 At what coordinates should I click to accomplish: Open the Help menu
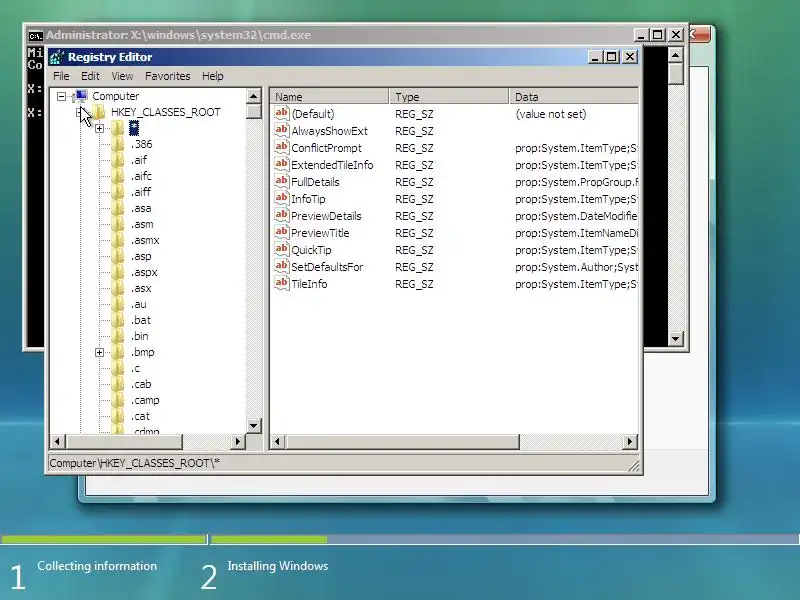coord(213,76)
